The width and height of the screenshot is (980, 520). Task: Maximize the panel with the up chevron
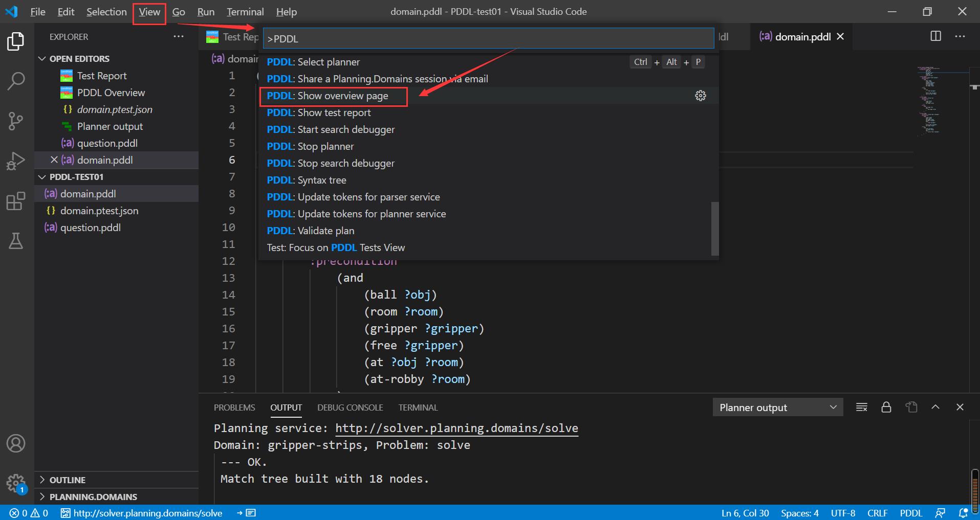(935, 407)
